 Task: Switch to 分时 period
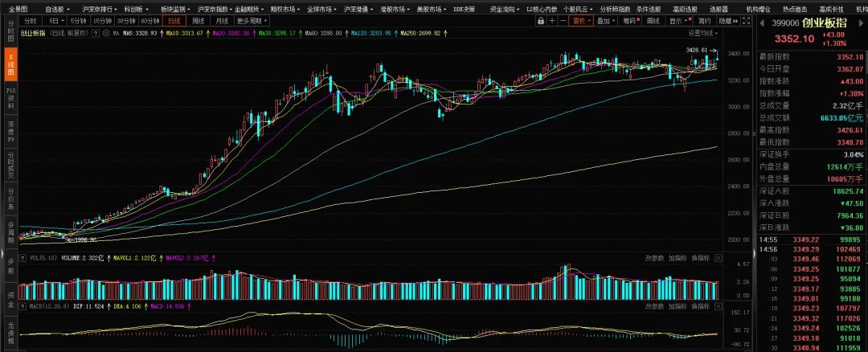coord(31,21)
